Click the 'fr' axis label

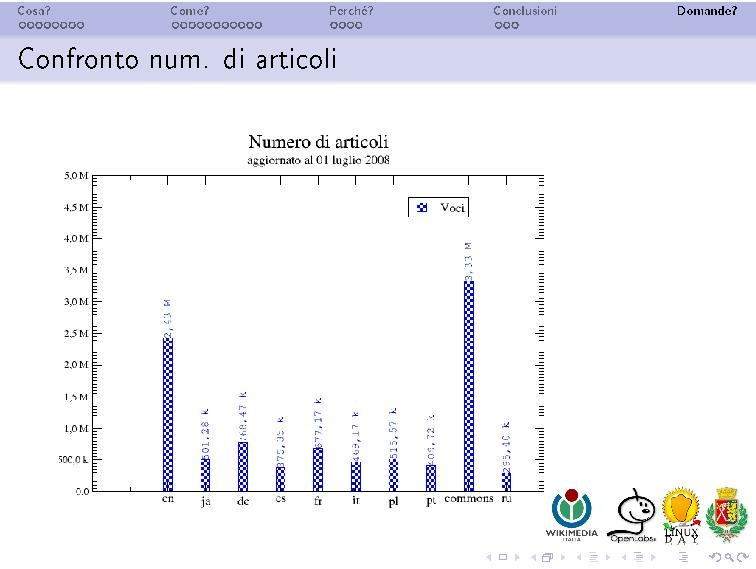point(318,501)
